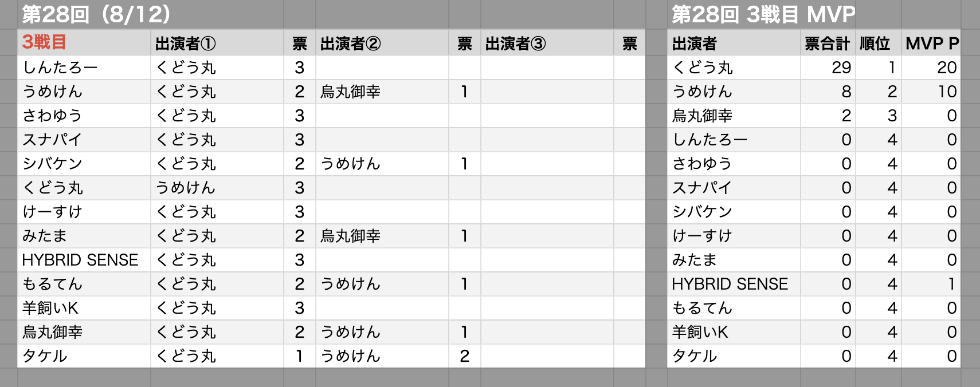Select タケル's second vote count 2 cell
The height and width of the screenshot is (387, 980).
point(465,356)
